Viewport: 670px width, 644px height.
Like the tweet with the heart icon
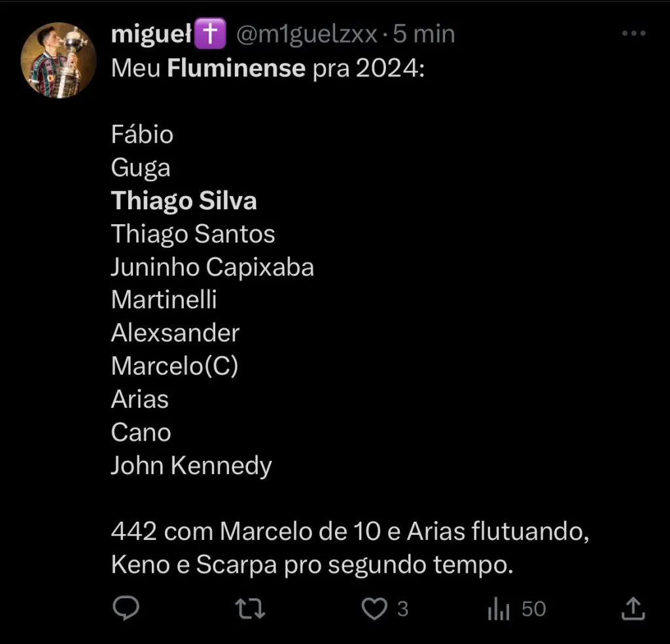pyautogui.click(x=374, y=609)
